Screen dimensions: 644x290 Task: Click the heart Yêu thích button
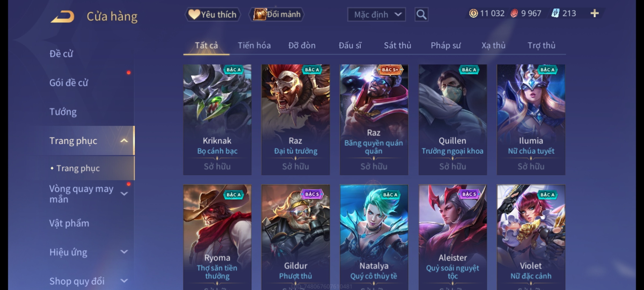(213, 14)
